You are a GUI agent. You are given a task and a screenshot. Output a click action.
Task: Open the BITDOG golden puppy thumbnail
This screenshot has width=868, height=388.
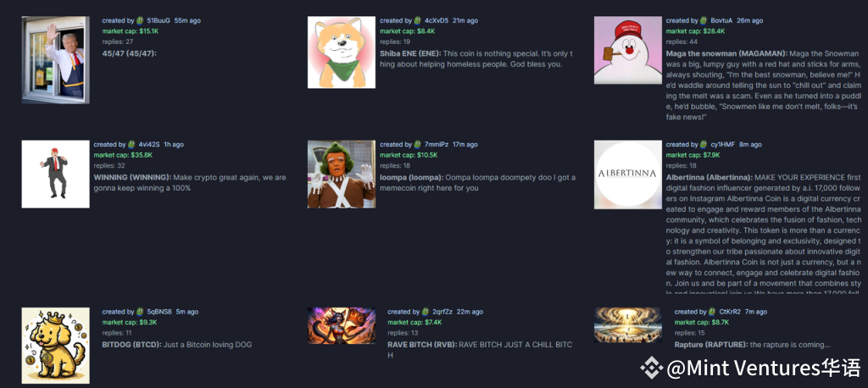click(x=55, y=346)
